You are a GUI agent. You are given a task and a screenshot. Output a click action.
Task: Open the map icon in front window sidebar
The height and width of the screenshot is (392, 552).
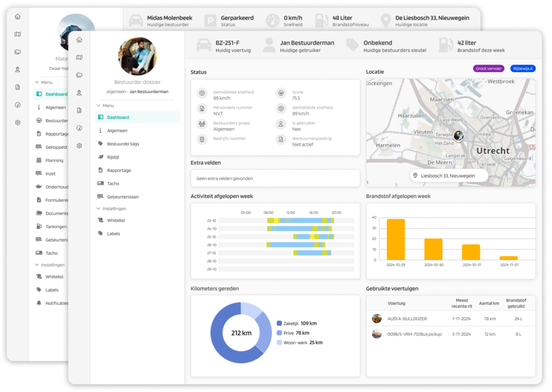tap(79, 57)
